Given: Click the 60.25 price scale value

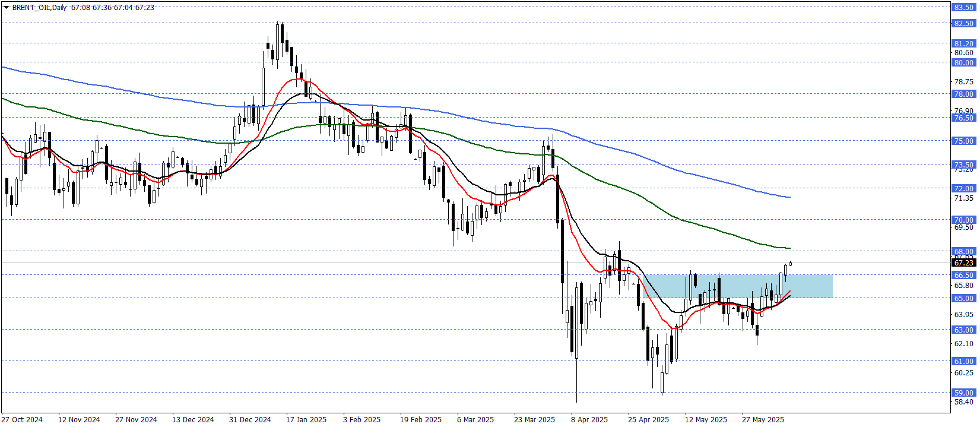Looking at the screenshot, I should 964,373.
